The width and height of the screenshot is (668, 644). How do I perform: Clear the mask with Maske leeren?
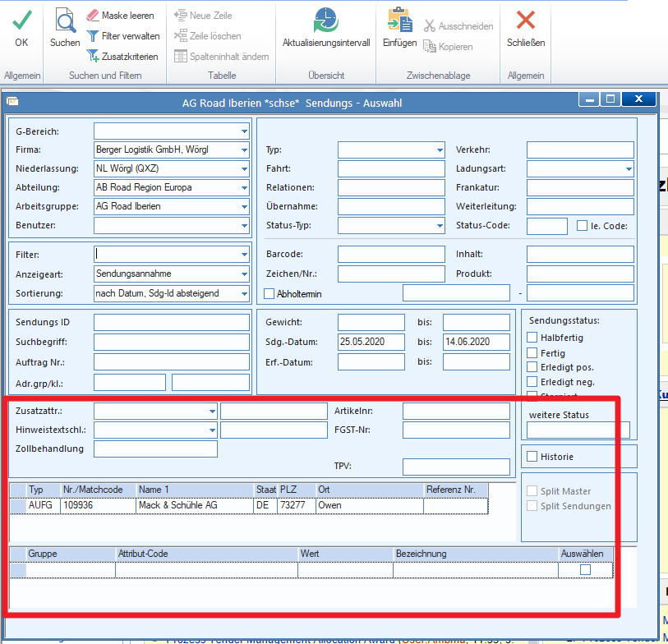tap(120, 16)
